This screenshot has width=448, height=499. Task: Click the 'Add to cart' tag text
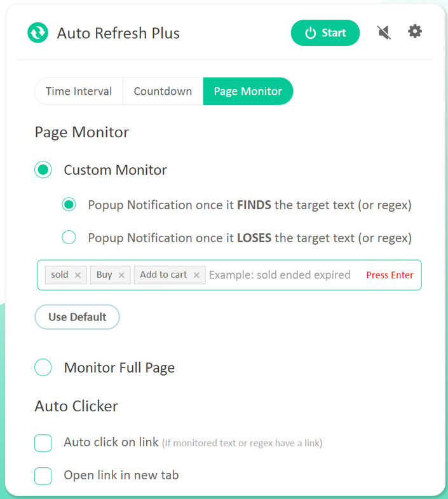click(163, 275)
